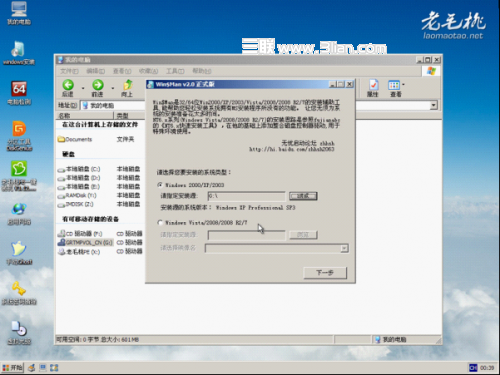Screen dimensions: 500x375
Task: Open the Start (开始) button
Action: (12, 367)
